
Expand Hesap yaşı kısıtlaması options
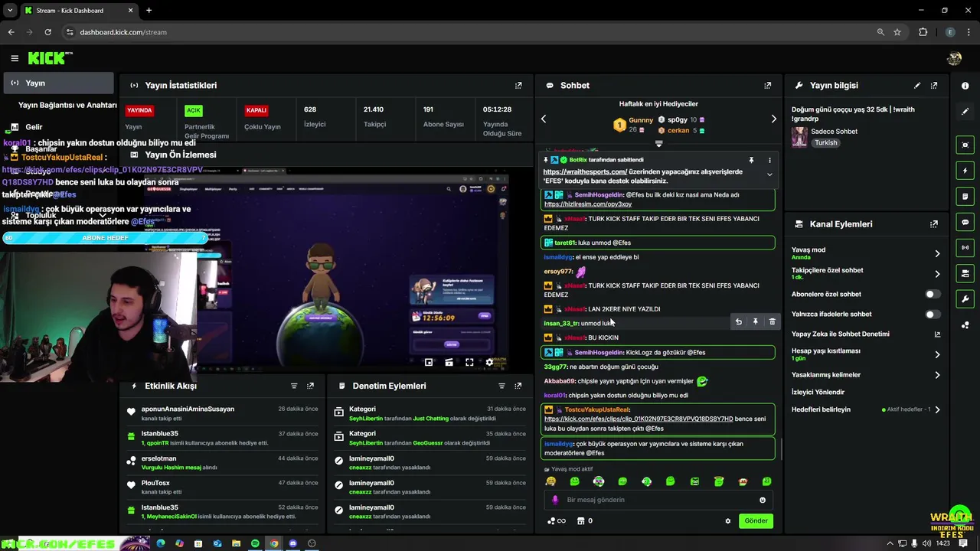click(937, 354)
